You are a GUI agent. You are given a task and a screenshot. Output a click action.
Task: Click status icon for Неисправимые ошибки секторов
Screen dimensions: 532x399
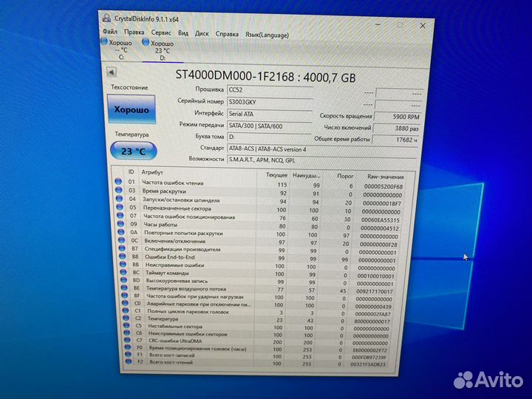point(127,333)
